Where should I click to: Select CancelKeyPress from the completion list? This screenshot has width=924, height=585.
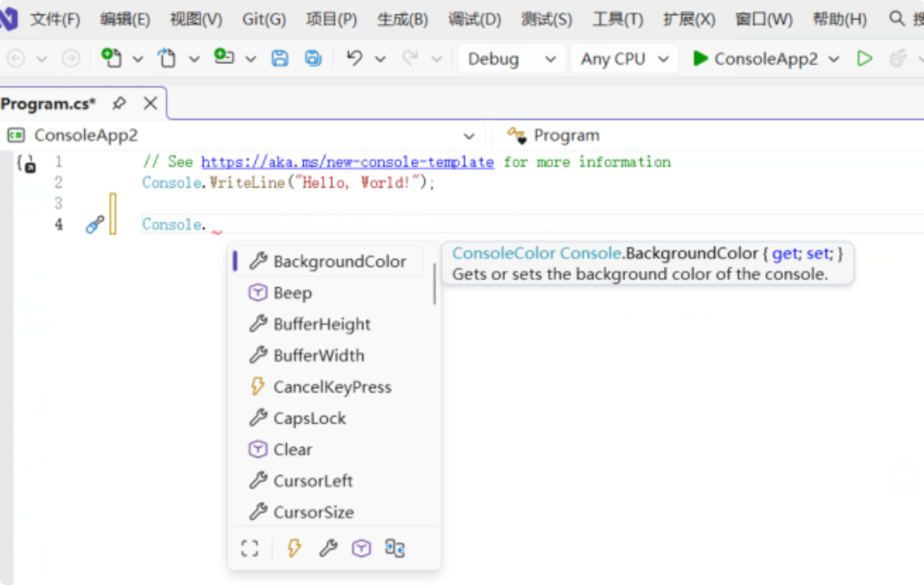coord(331,386)
